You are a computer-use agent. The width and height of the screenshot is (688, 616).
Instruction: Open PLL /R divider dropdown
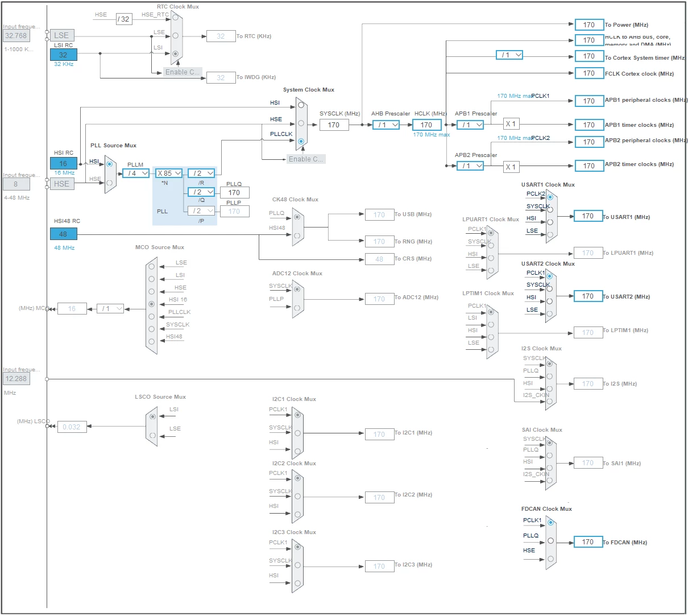[x=201, y=173]
